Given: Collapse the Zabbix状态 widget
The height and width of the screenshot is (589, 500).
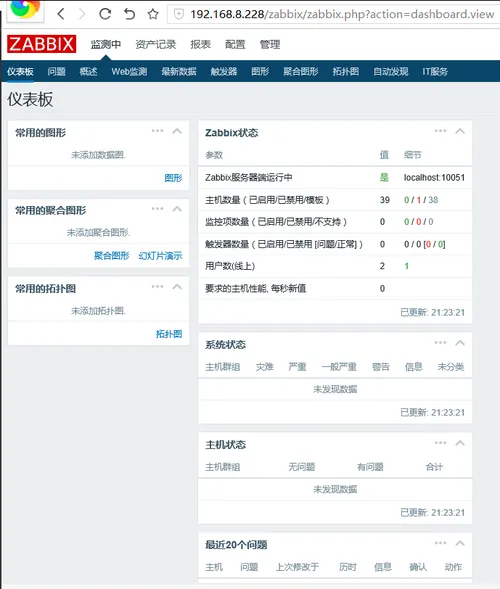Looking at the screenshot, I should click(x=460, y=131).
